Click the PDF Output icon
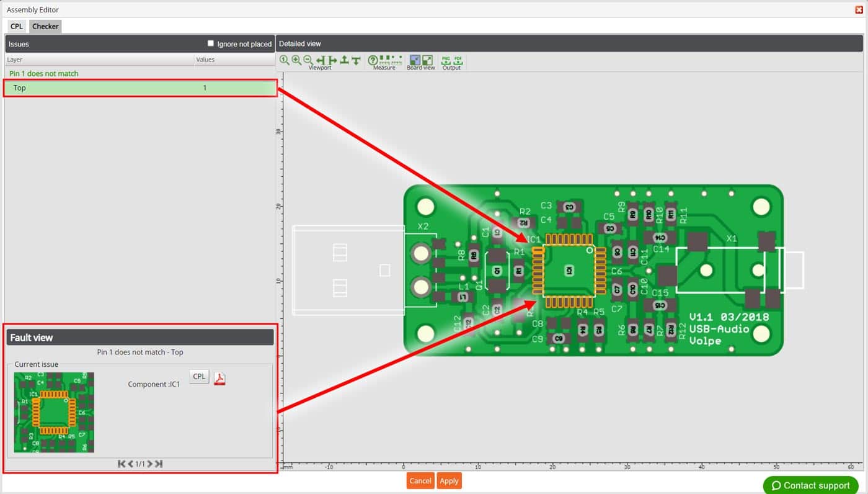The width and height of the screenshot is (868, 494). click(458, 60)
